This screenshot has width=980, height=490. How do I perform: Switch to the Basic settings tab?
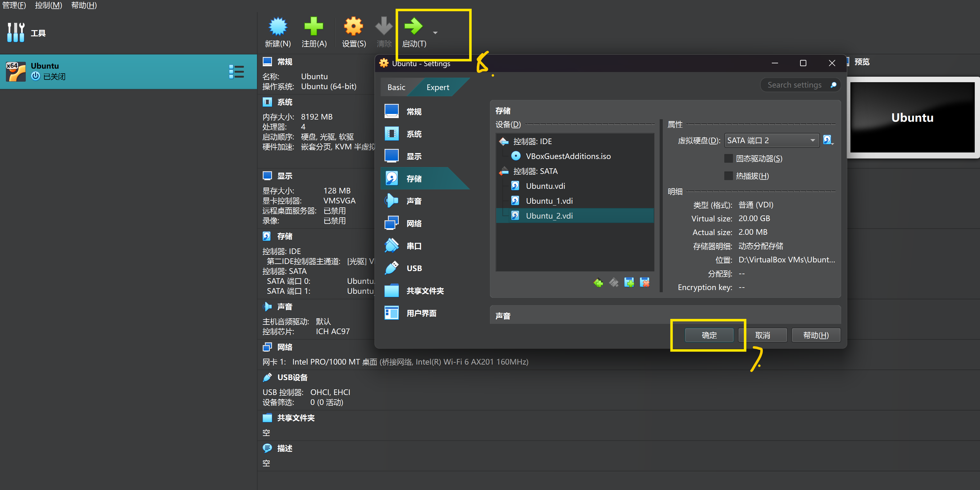pyautogui.click(x=396, y=88)
